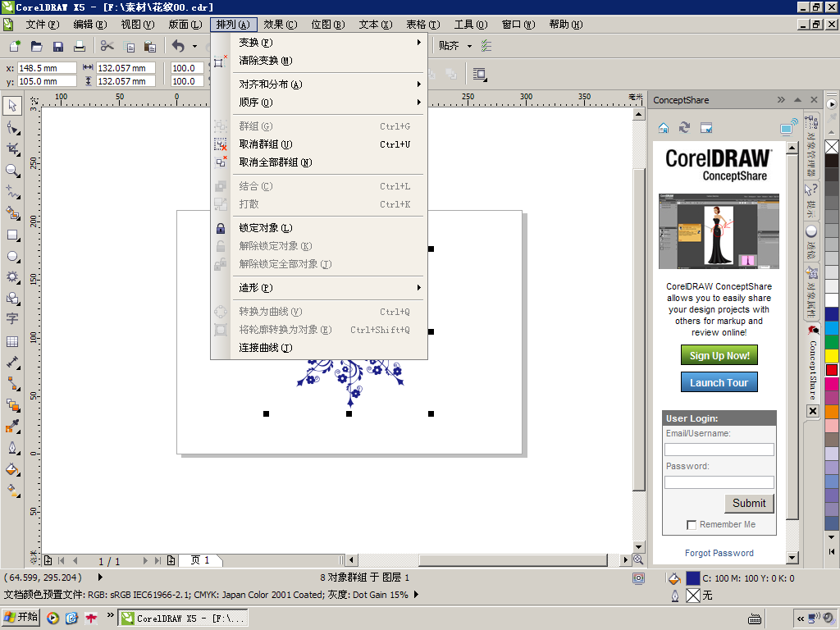The height and width of the screenshot is (630, 840).
Task: Click the no-color X swatch in palette
Action: 832,147
